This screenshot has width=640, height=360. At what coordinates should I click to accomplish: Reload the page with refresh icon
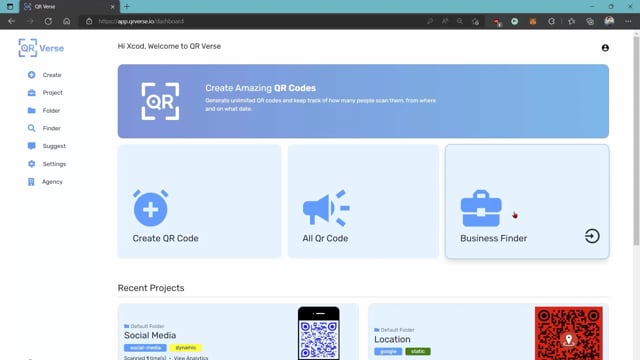[48, 21]
